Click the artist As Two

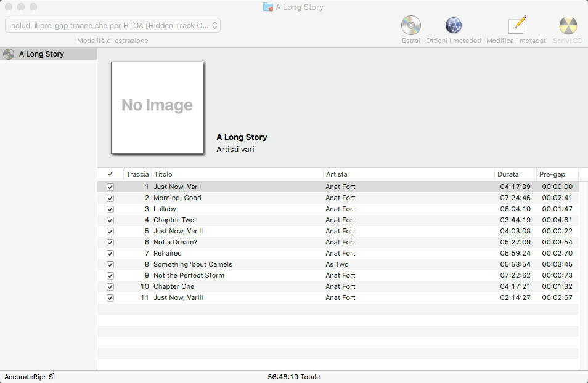pos(337,264)
